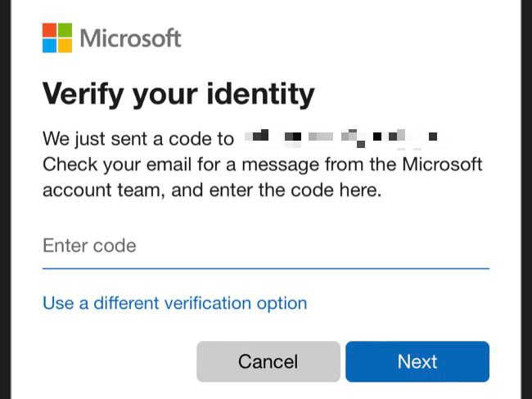The width and height of the screenshot is (532, 399).
Task: Click the "account team, and enter the code" line
Action: 212,191
